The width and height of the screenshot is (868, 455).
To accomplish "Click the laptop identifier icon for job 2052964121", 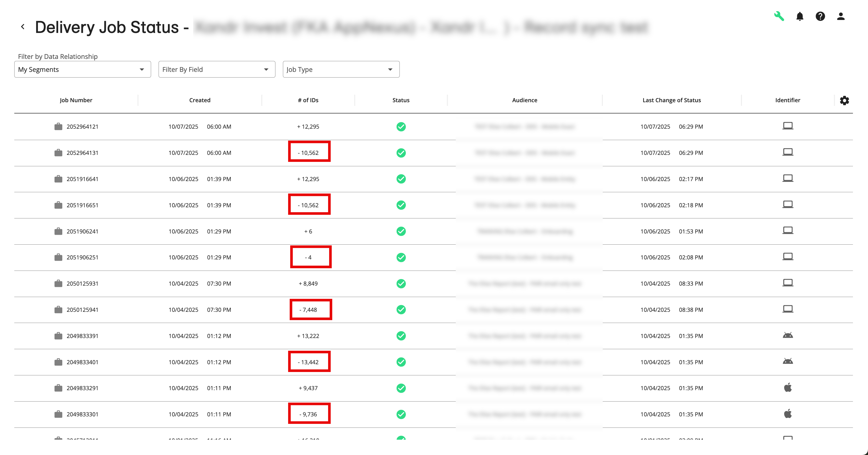I will point(788,125).
